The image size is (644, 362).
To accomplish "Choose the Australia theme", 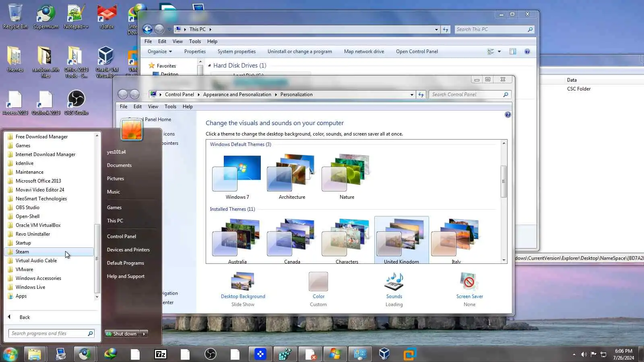I will [237, 241].
